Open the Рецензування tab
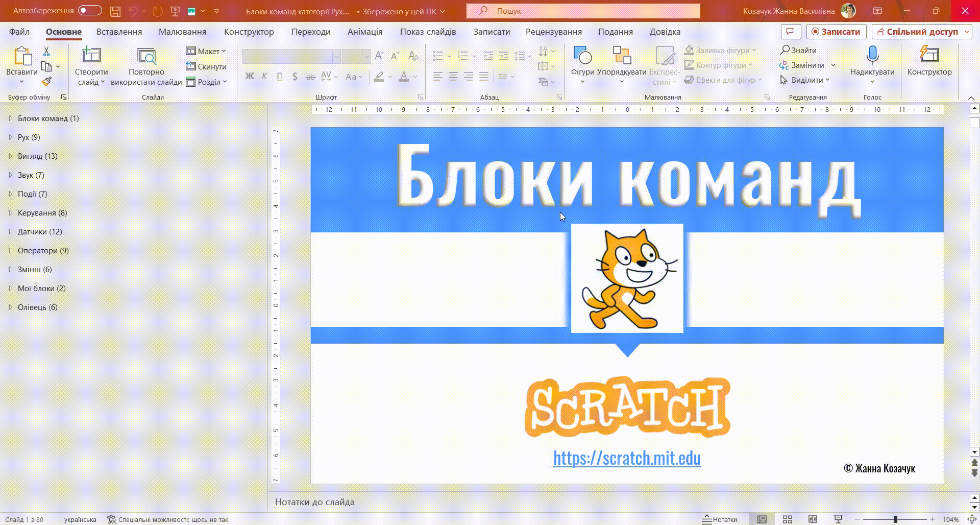This screenshot has width=980, height=525. pyautogui.click(x=554, y=32)
